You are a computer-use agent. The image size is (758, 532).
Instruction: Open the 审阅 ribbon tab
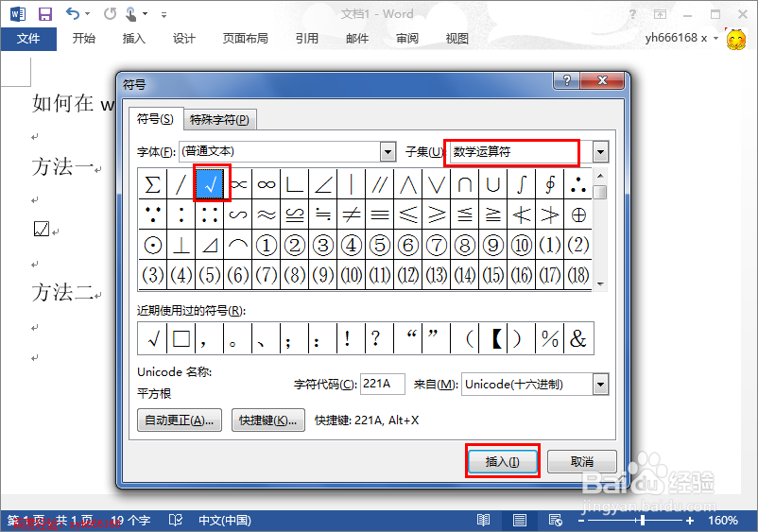pyautogui.click(x=407, y=39)
